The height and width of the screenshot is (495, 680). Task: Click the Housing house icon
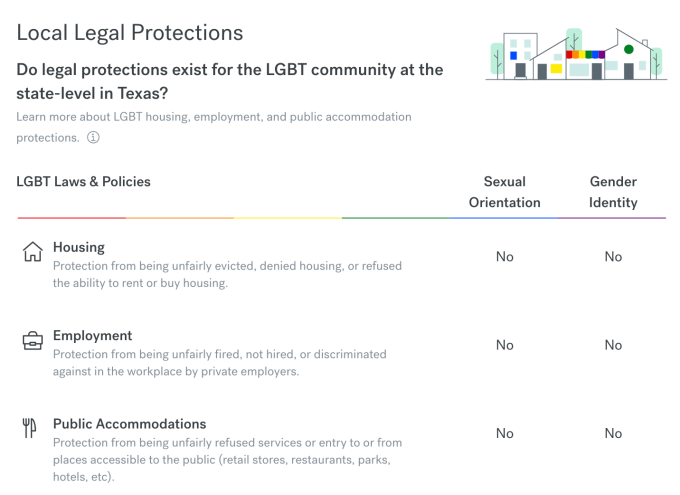click(32, 252)
